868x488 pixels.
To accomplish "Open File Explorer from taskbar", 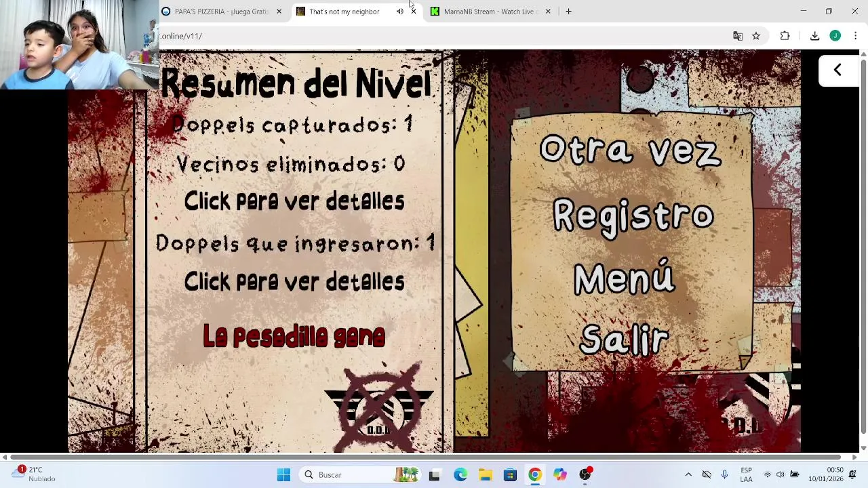I will (x=486, y=475).
